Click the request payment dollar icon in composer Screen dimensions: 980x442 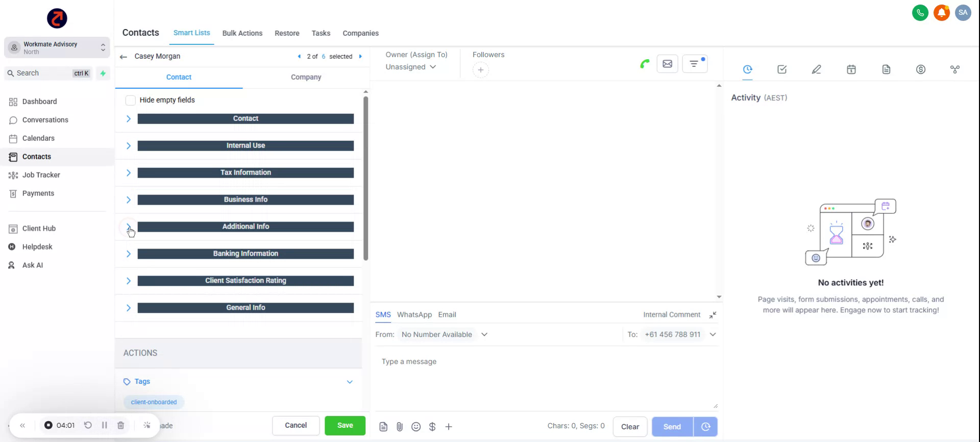[x=432, y=427]
